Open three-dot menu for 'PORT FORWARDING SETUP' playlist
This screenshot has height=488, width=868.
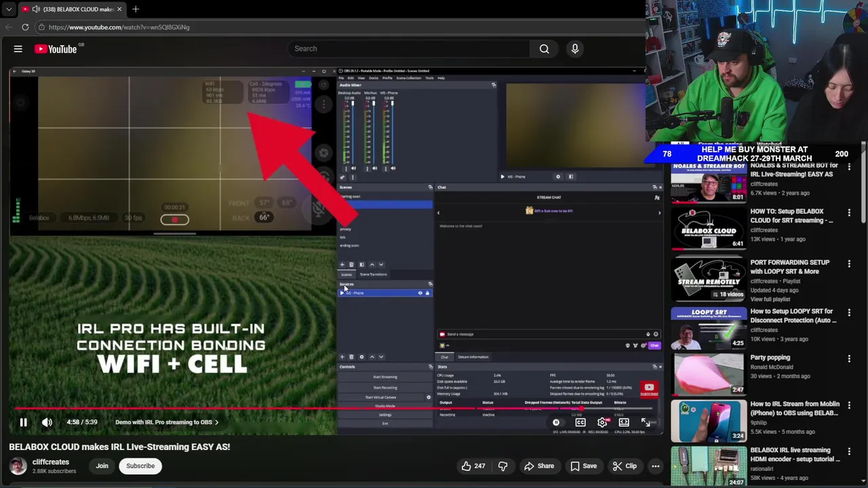tap(849, 264)
